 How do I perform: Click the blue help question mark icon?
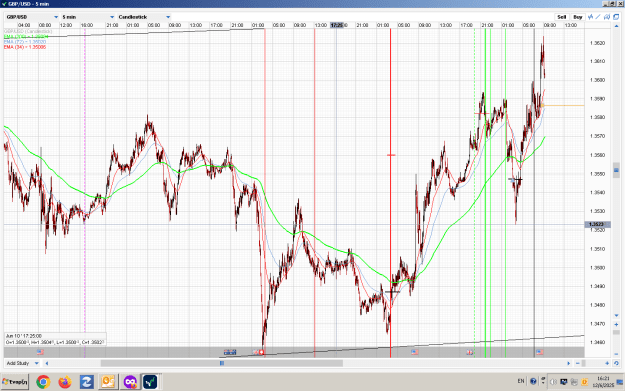tap(533, 381)
